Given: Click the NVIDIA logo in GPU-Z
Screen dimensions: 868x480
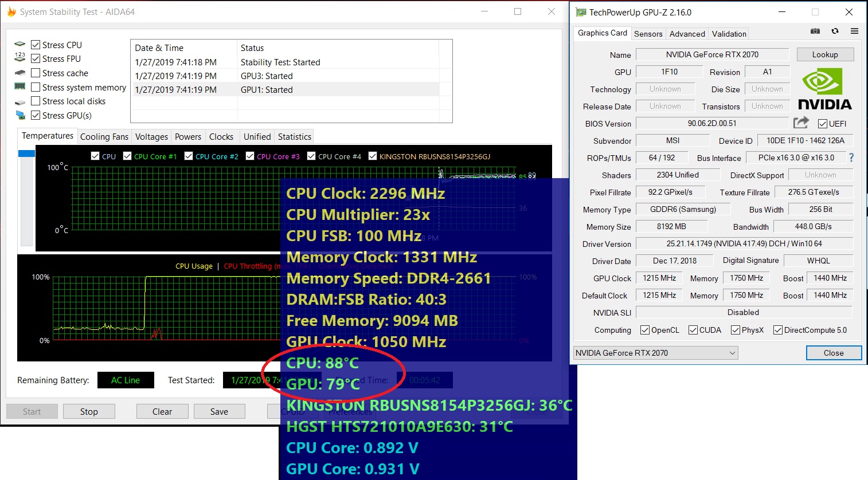Looking at the screenshot, I should [824, 89].
